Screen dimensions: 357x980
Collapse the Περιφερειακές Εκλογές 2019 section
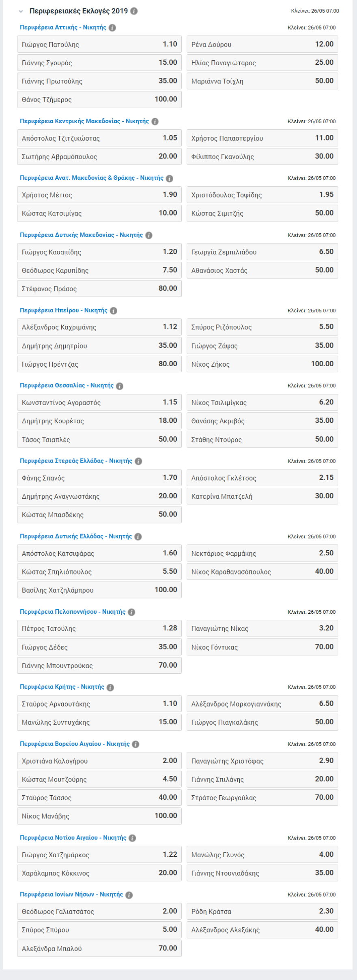tap(21, 11)
